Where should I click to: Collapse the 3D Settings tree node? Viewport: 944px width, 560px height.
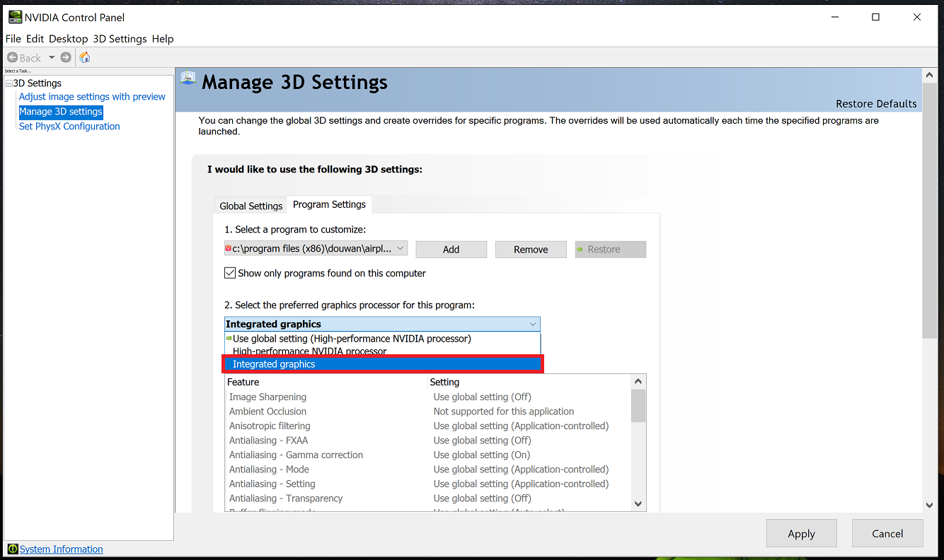8,83
